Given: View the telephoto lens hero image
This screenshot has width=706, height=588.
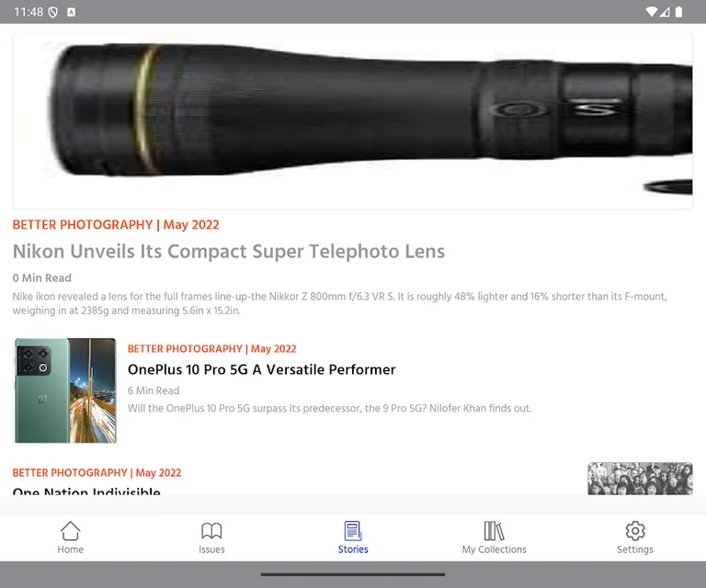Looking at the screenshot, I should 353,121.
